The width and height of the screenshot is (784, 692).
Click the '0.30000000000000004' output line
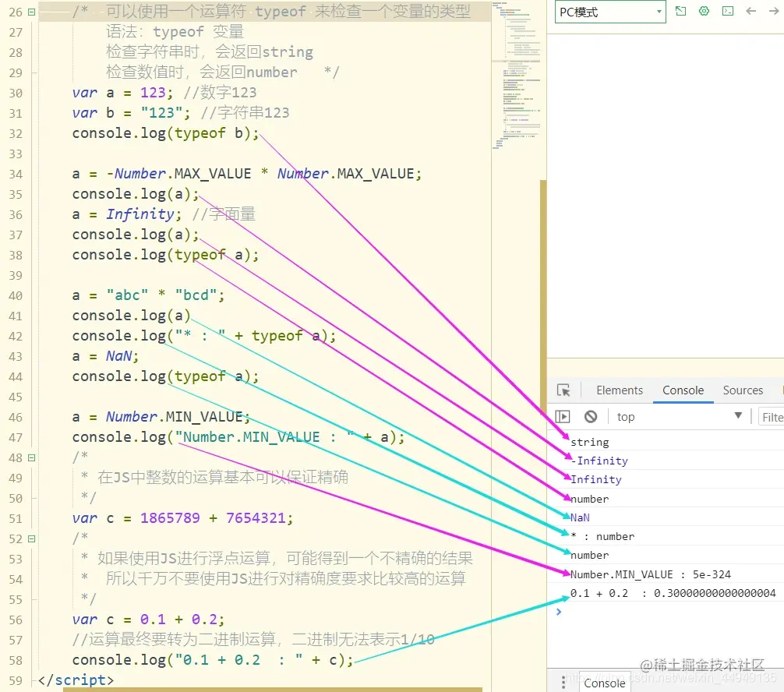pyautogui.click(x=673, y=593)
